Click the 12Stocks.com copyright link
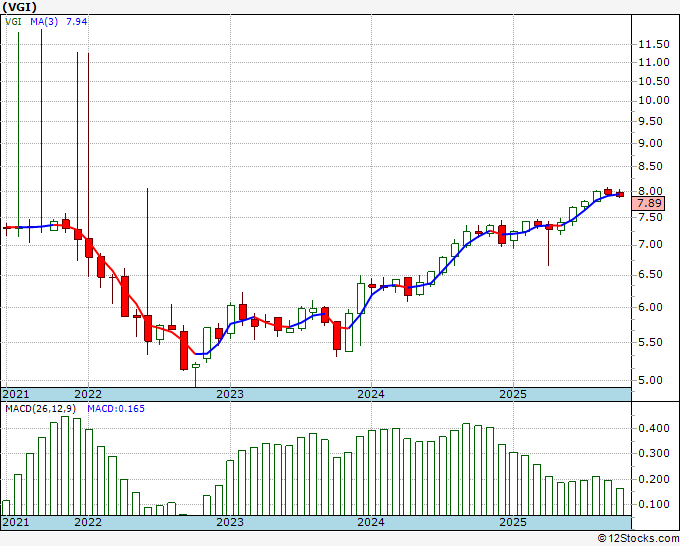Screen dimensions: 680x546 pos(638,539)
